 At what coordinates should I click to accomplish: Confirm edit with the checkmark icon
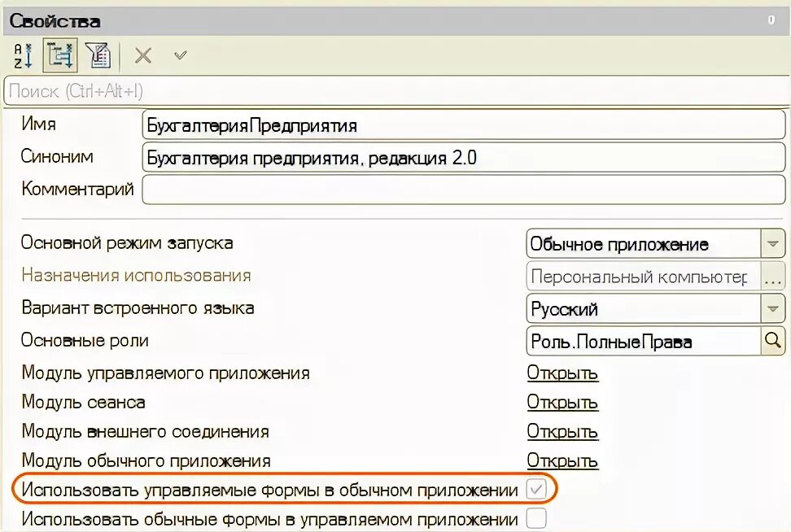[x=180, y=55]
